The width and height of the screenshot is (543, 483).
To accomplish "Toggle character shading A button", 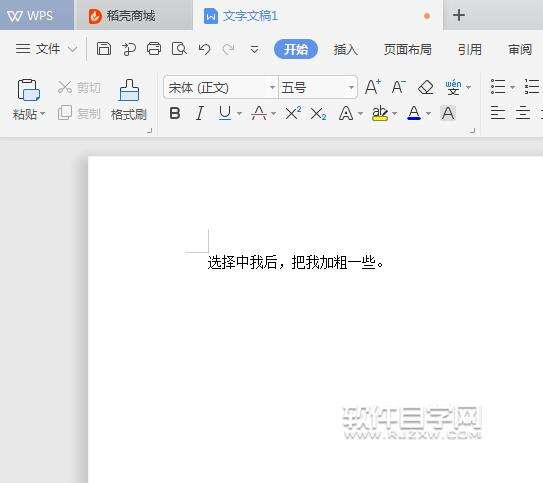I will (x=447, y=113).
